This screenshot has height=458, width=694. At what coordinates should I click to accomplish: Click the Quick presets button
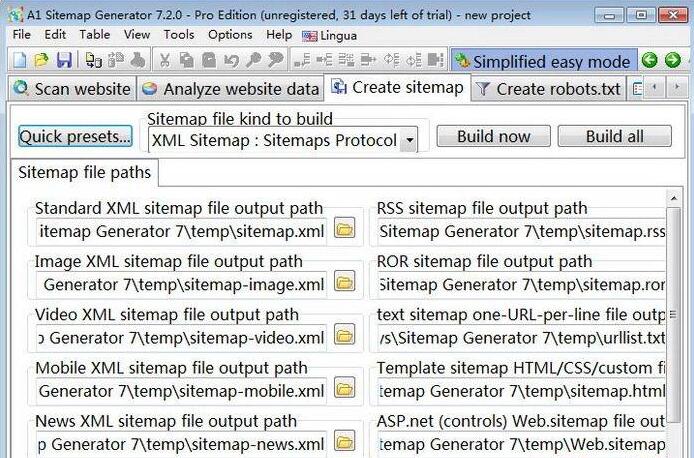click(75, 136)
